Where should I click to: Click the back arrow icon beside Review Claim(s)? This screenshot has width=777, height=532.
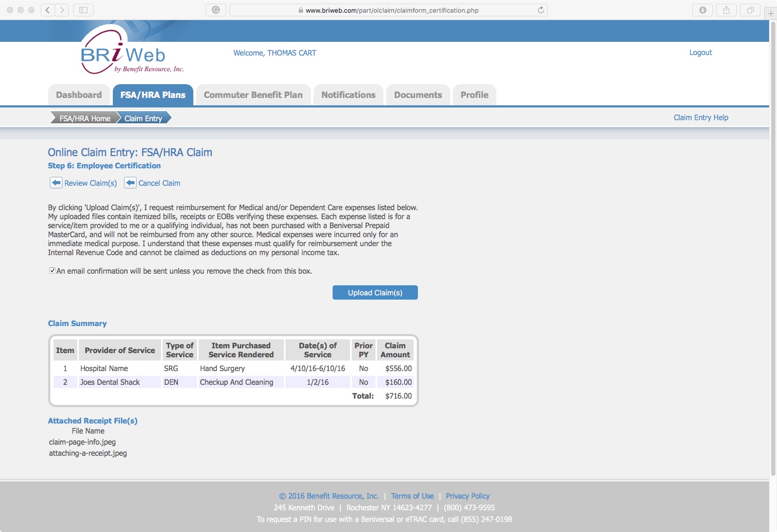(x=56, y=182)
